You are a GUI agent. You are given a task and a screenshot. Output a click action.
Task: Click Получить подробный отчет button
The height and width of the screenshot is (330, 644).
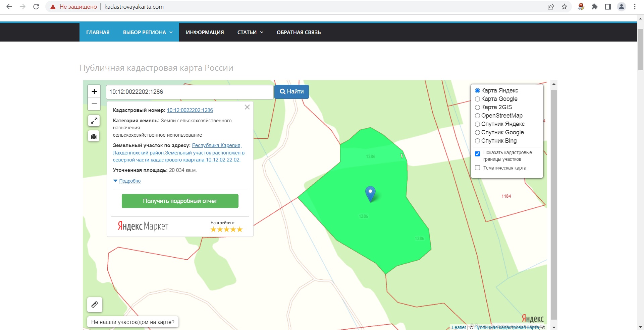coord(180,201)
